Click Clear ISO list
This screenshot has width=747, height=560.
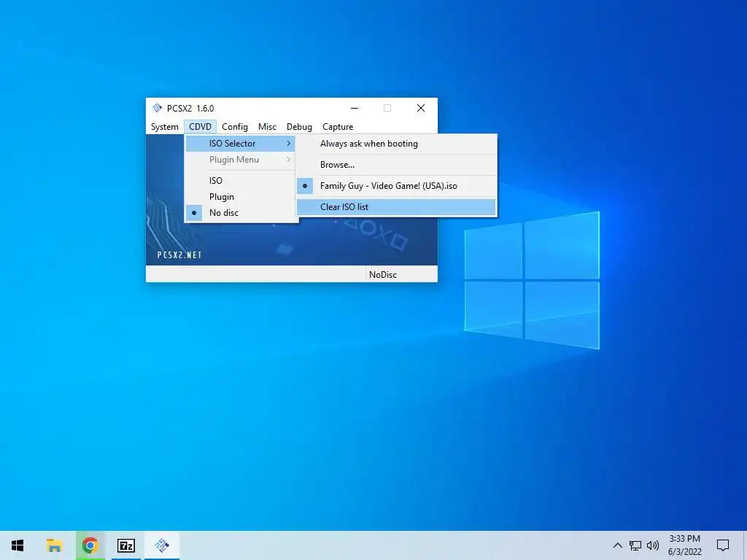(396, 206)
